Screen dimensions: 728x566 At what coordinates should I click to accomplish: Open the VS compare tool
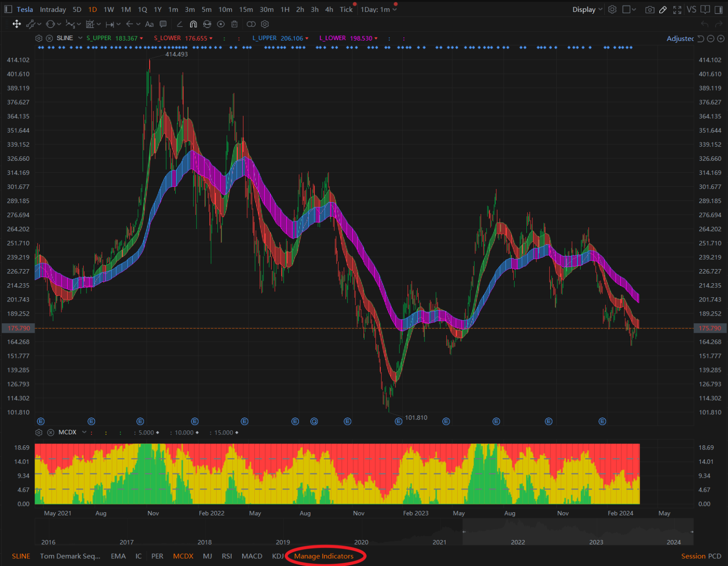[691, 9]
